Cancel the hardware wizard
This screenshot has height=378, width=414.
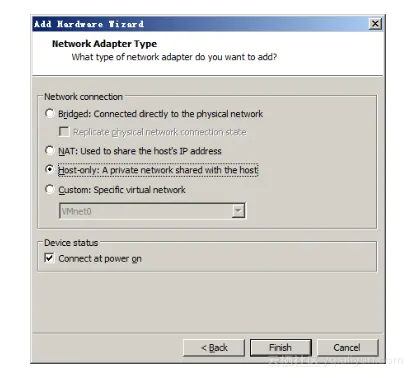[x=347, y=348]
